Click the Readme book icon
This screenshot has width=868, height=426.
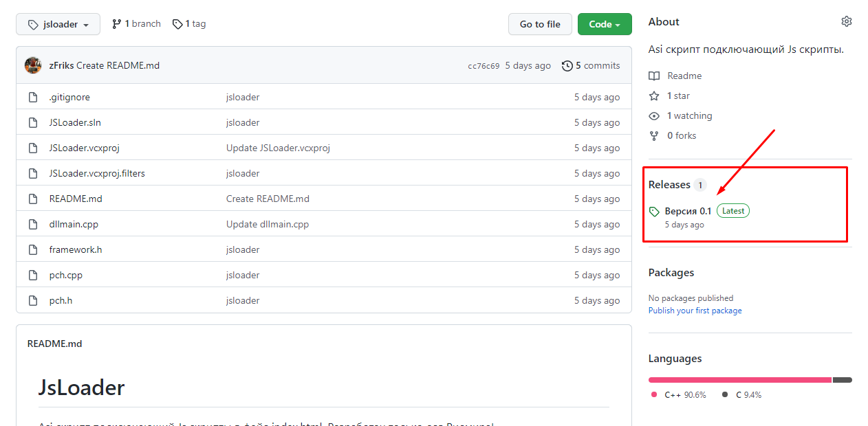pos(654,76)
